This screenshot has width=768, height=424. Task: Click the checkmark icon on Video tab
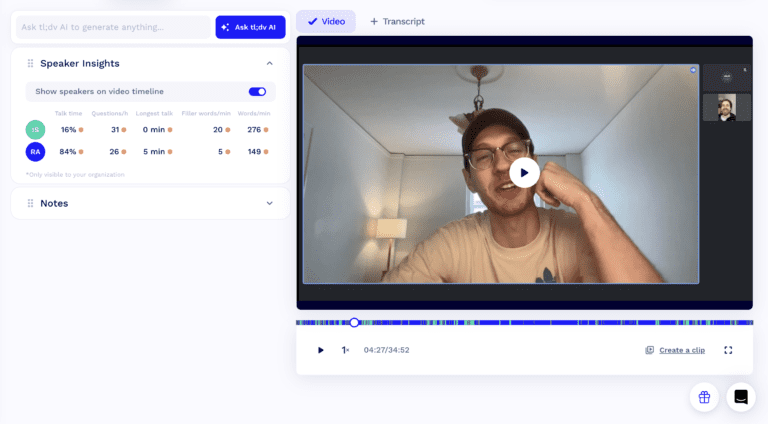[312, 22]
